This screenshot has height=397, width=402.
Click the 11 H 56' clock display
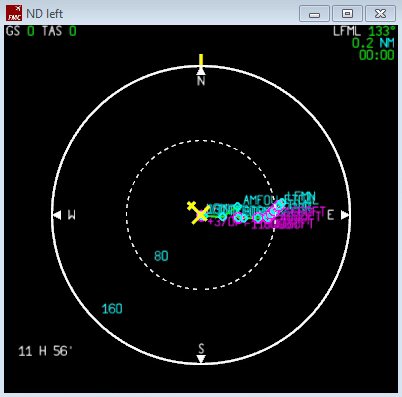point(45,351)
